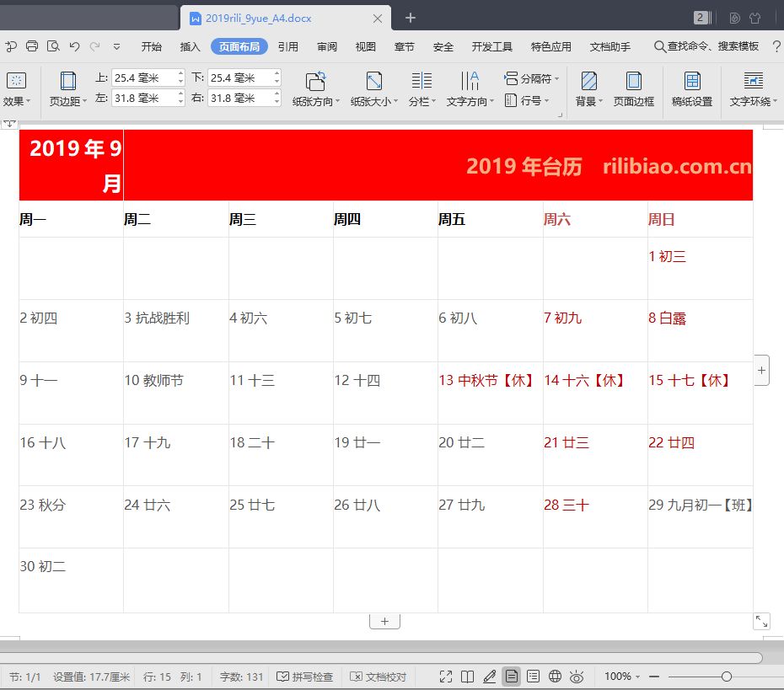Click 文档校对 proofreading in status bar

click(378, 677)
